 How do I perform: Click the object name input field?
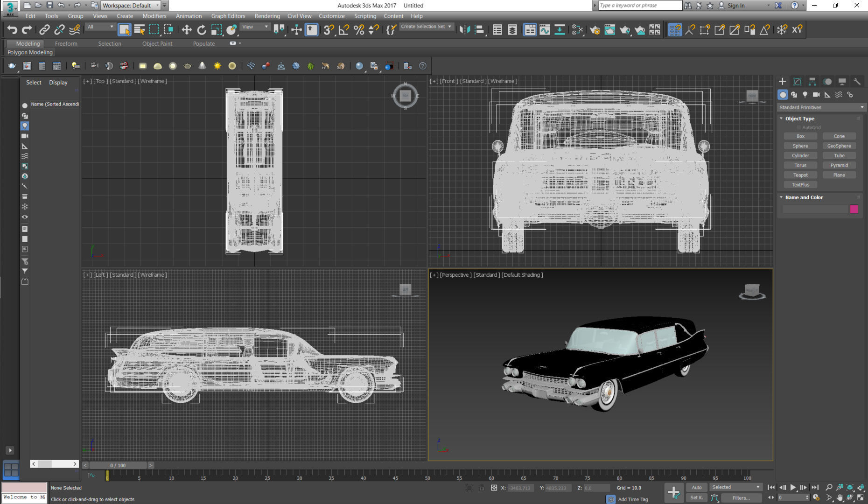coord(815,209)
